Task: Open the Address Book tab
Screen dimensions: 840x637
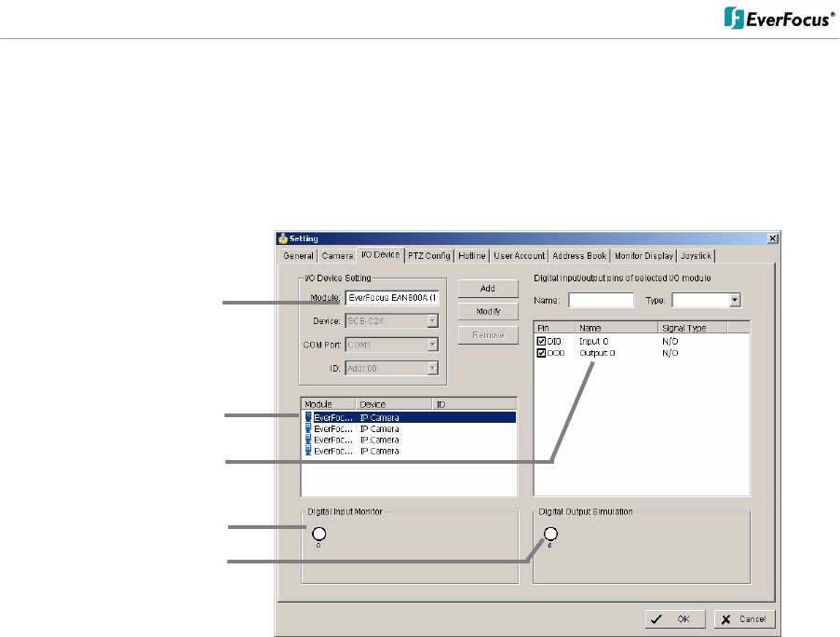Action: [x=579, y=256]
